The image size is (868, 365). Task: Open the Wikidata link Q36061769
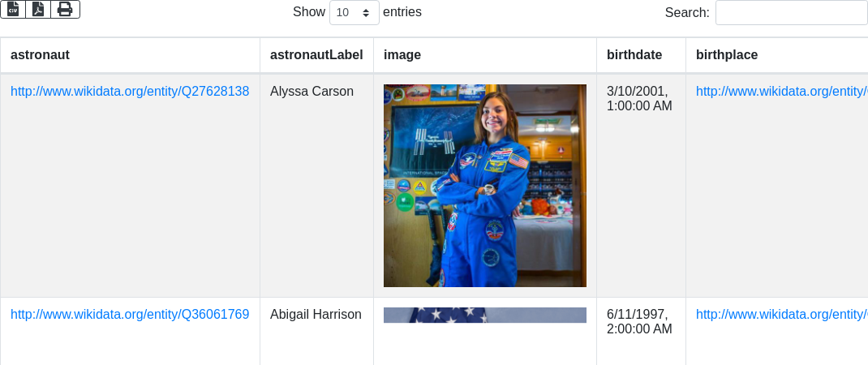(x=130, y=314)
